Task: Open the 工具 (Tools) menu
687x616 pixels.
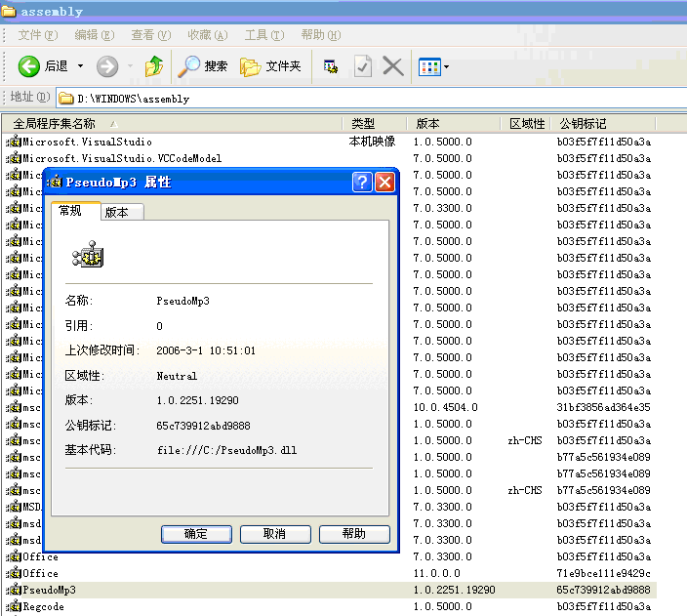Action: (x=263, y=35)
